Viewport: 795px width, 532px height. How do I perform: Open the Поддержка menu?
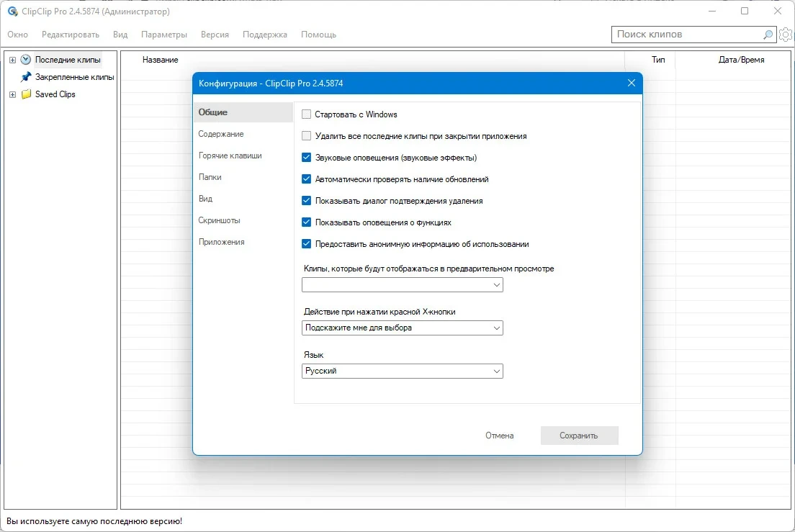pyautogui.click(x=265, y=35)
